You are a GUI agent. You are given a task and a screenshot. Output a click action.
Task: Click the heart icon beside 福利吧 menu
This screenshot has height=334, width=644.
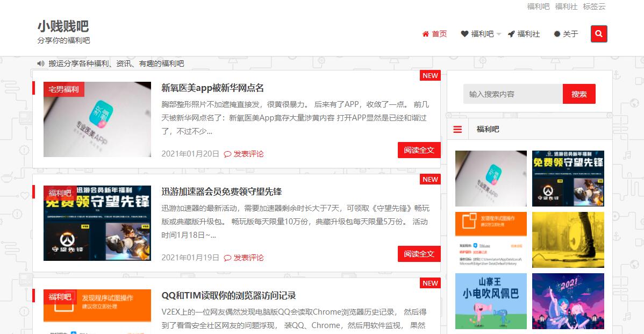(x=464, y=34)
